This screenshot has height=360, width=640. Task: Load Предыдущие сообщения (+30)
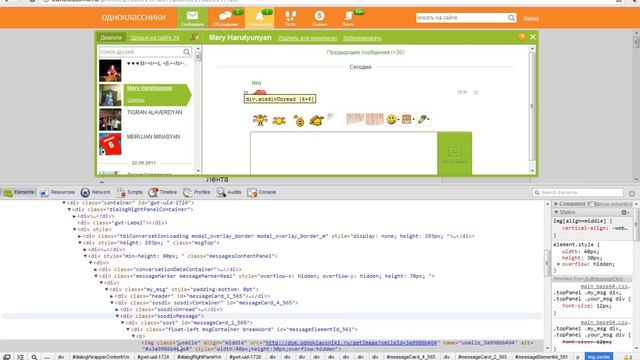click(365, 52)
